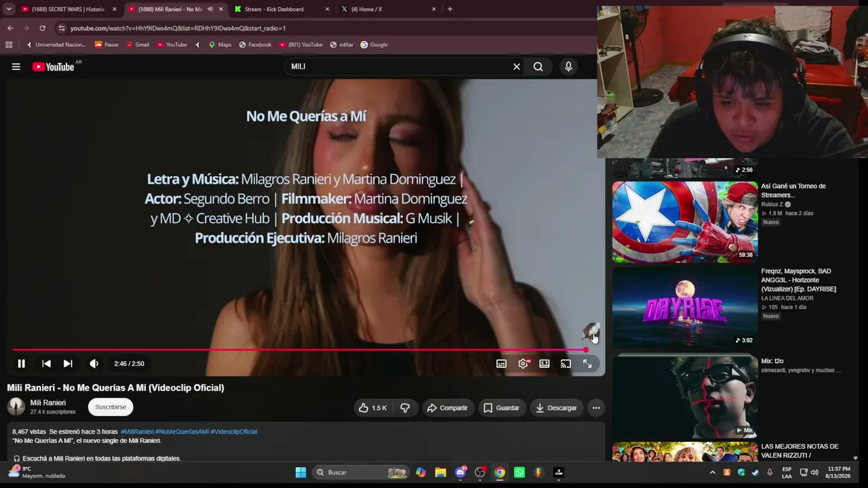This screenshot has height=488, width=868.
Task: Skip to the previous video in the player
Action: pyautogui.click(x=46, y=364)
